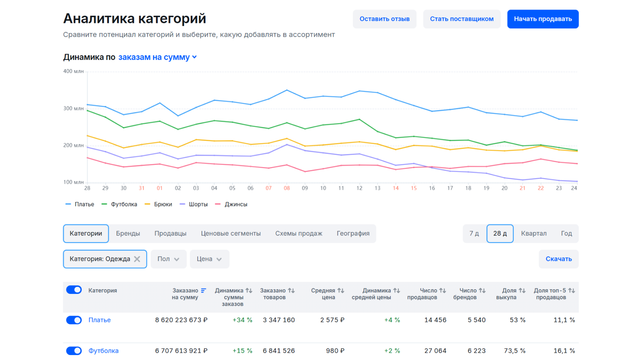The width and height of the screenshot is (644, 363).
Task: Toggle off the Футболка row switch
Action: pyautogui.click(x=74, y=351)
